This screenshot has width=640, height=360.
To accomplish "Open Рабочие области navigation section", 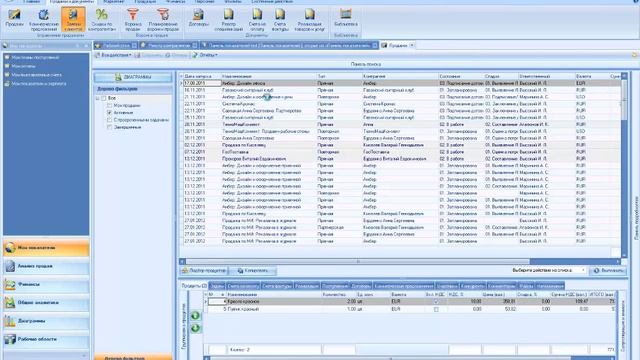I will [46, 339].
